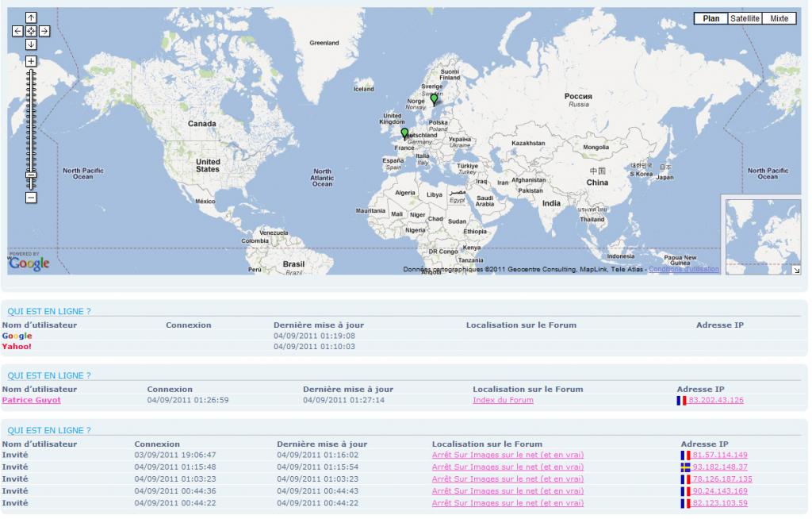Open IP address 83.202.43.126
Image resolution: width=812 pixels, height=519 pixels.
(x=716, y=400)
